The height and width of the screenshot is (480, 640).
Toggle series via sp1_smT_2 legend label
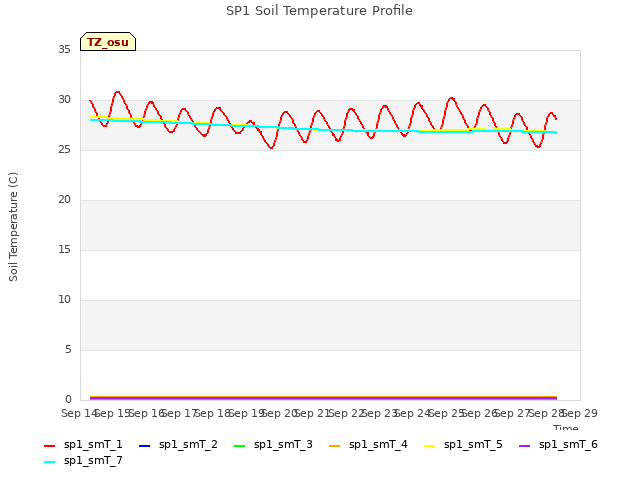pyautogui.click(x=188, y=444)
